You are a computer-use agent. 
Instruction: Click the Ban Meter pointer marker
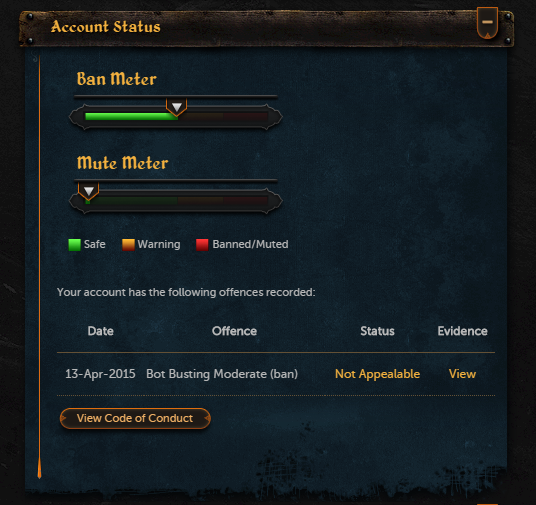point(176,107)
